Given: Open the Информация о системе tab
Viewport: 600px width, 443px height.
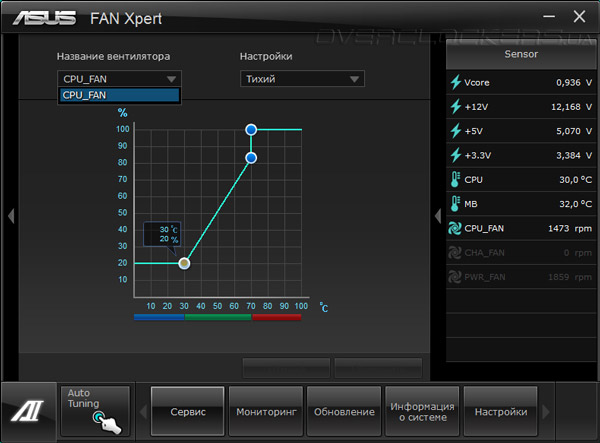Looking at the screenshot, I should (422, 411).
